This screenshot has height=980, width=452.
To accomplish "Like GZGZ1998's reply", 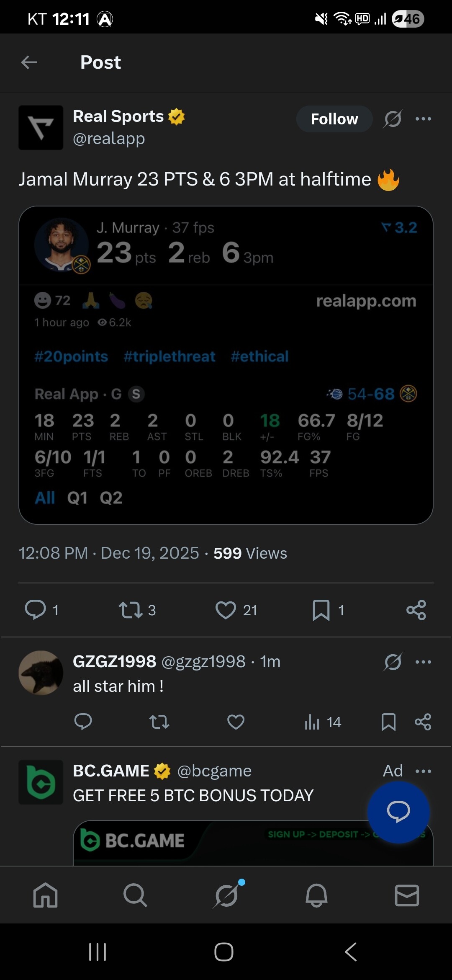I will click(x=236, y=722).
